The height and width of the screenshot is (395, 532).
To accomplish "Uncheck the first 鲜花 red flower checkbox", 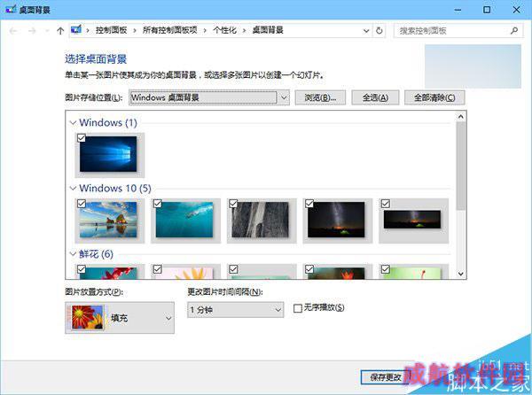I will [x=82, y=269].
